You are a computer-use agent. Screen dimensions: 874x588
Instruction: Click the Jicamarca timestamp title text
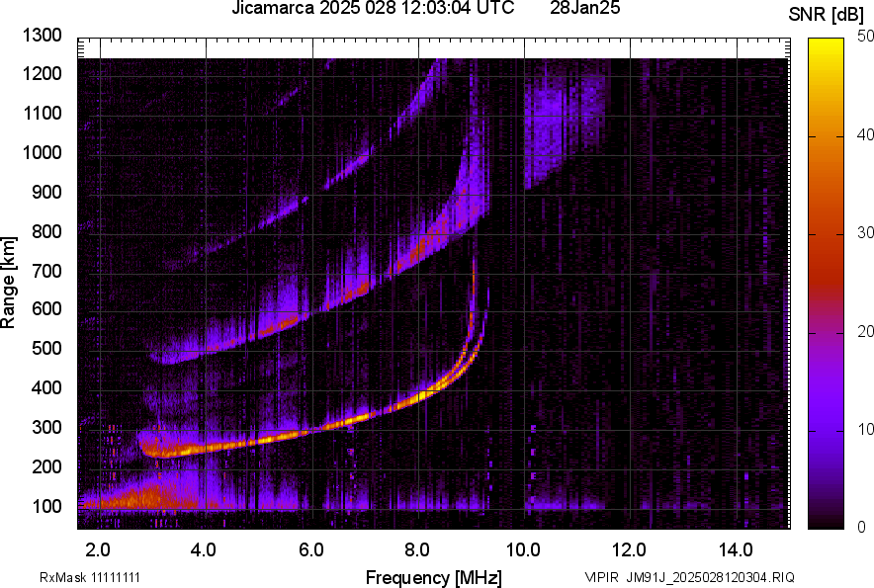373,9
